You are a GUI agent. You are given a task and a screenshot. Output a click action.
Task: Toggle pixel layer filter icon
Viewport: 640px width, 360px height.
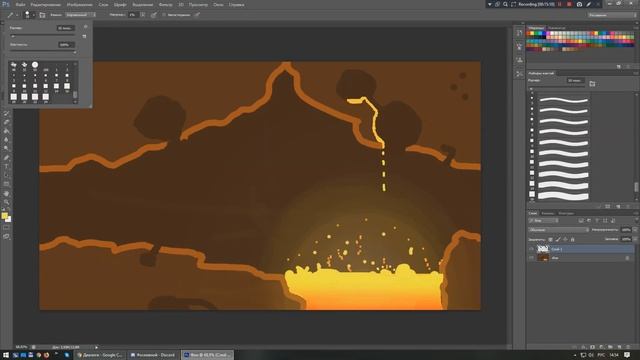(581, 220)
